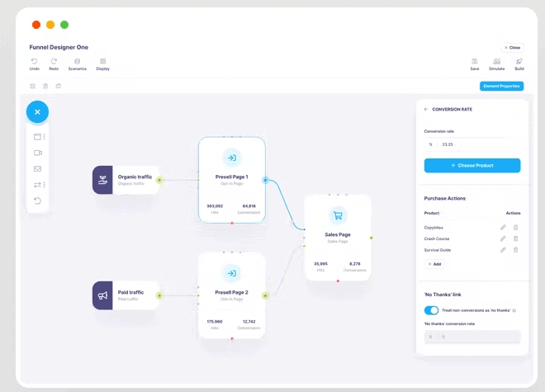The width and height of the screenshot is (545, 392).
Task: Click the Build rocket icon
Action: pos(519,61)
